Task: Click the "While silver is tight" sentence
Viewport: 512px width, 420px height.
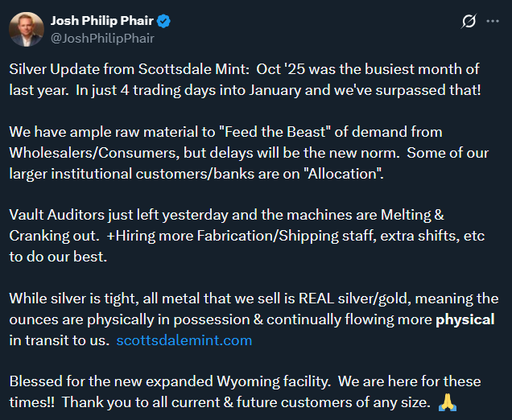Action: click(72, 299)
